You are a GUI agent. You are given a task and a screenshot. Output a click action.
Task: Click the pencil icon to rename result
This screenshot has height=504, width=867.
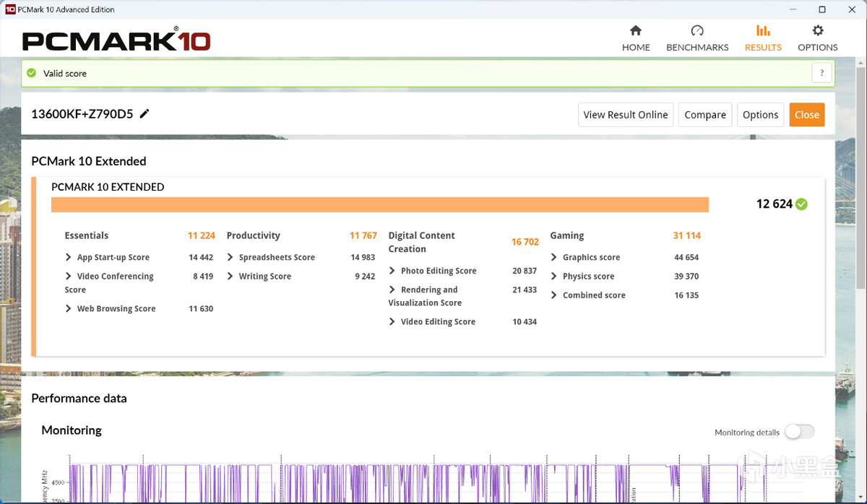[x=144, y=113]
